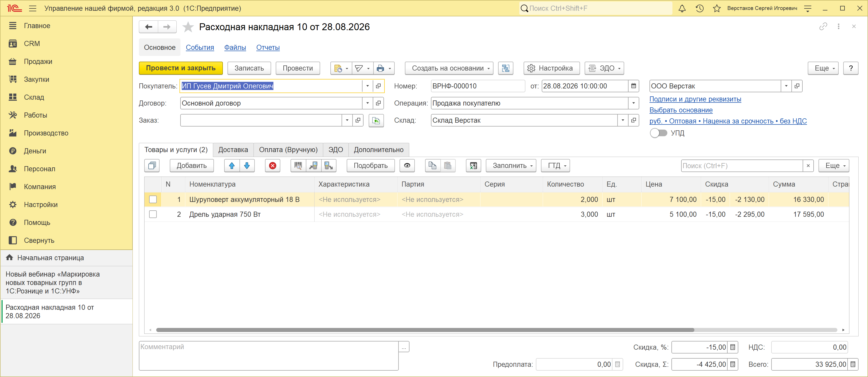Open calculator for Скидка, % field
The image size is (868, 377).
732,347
